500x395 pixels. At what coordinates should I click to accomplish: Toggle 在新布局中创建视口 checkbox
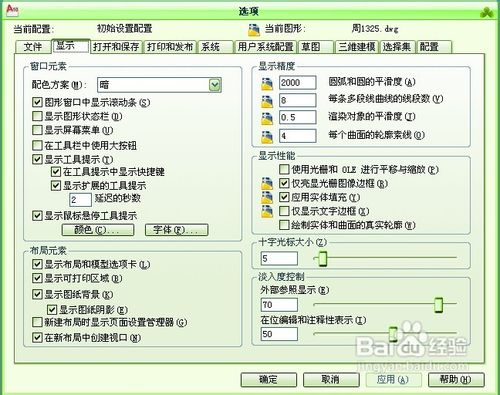coord(37,338)
